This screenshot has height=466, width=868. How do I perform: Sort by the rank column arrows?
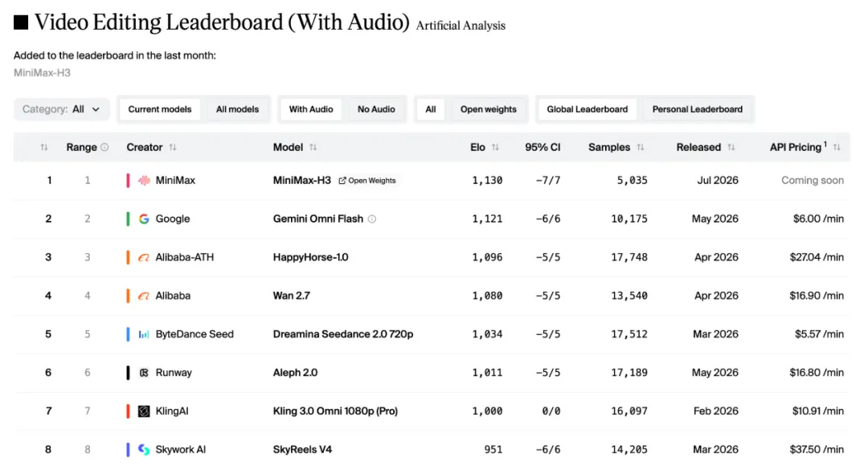point(44,147)
